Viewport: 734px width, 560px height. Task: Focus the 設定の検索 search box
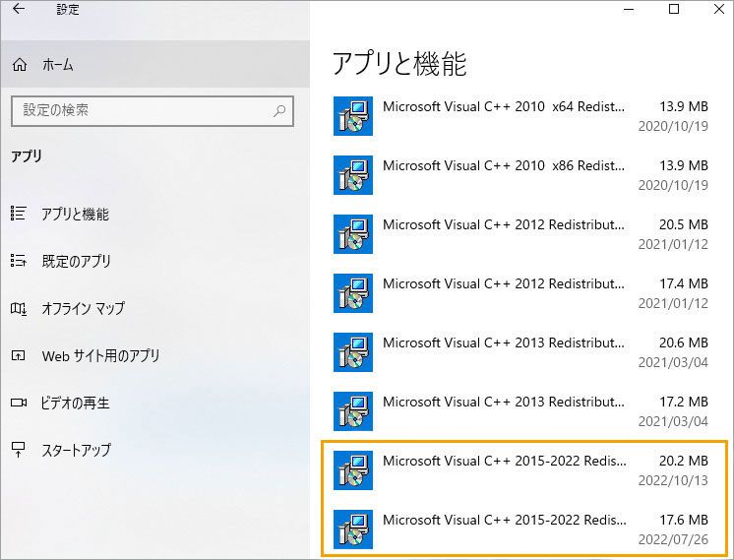153,111
